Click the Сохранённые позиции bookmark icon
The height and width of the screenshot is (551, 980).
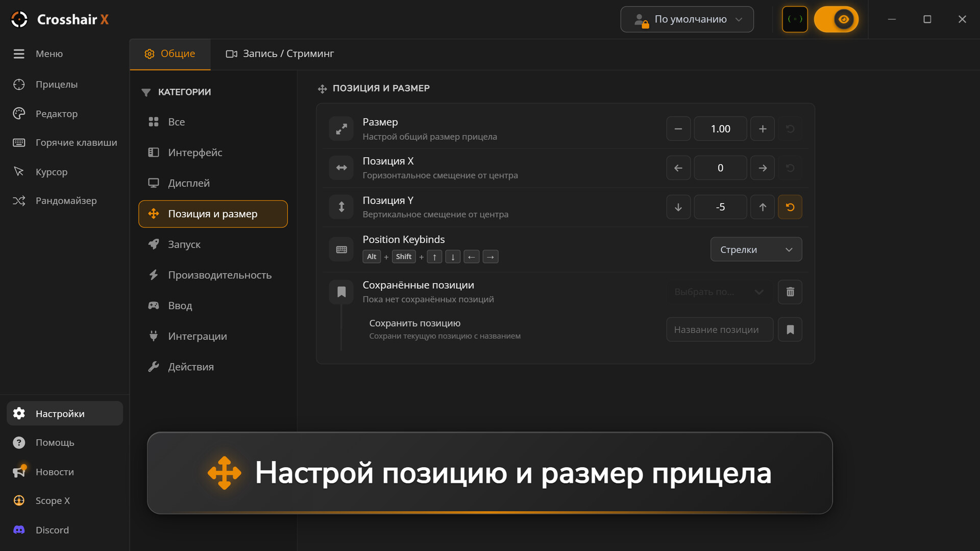[x=341, y=292]
